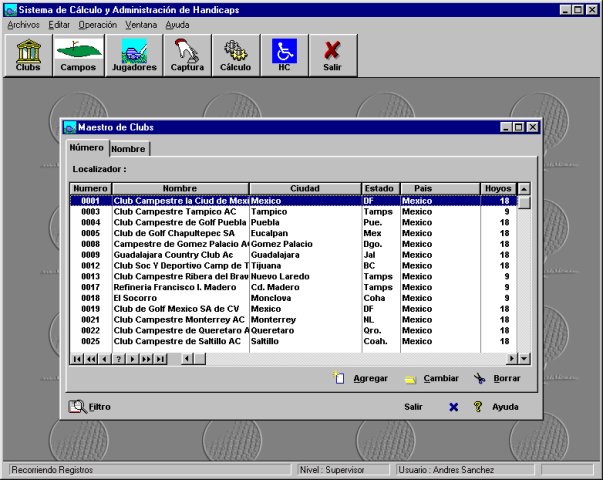This screenshot has height=480, width=603.
Task: Click the horizontal scrollbar right arrow
Action: 511,358
